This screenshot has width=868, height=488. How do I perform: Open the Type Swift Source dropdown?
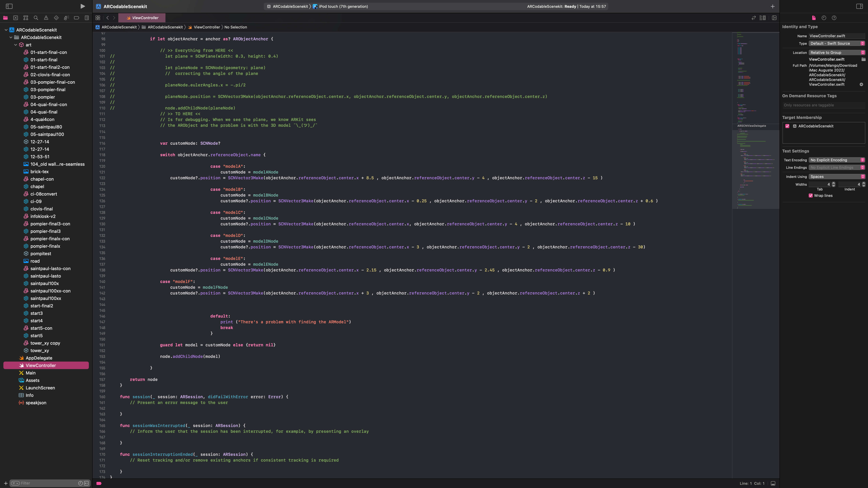point(837,43)
